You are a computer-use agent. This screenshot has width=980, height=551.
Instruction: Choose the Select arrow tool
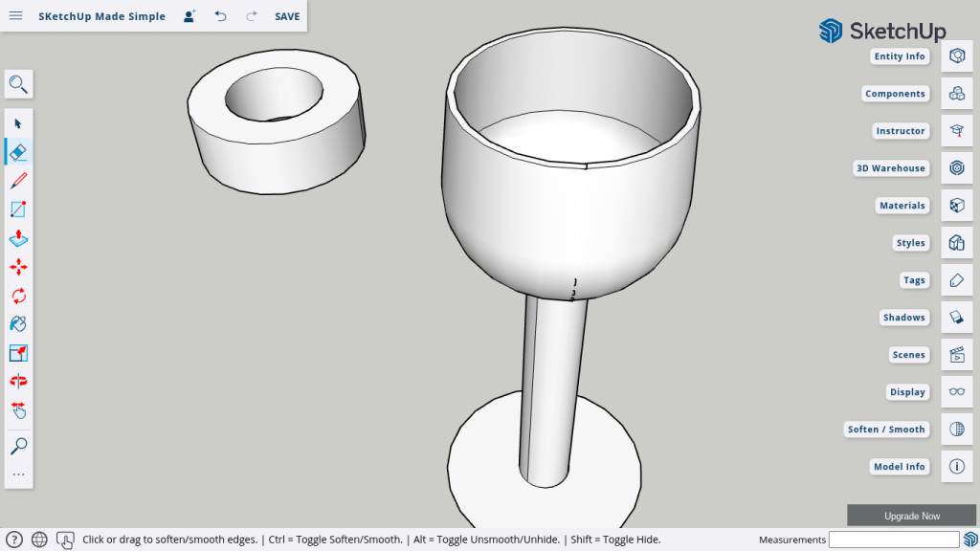pos(18,123)
